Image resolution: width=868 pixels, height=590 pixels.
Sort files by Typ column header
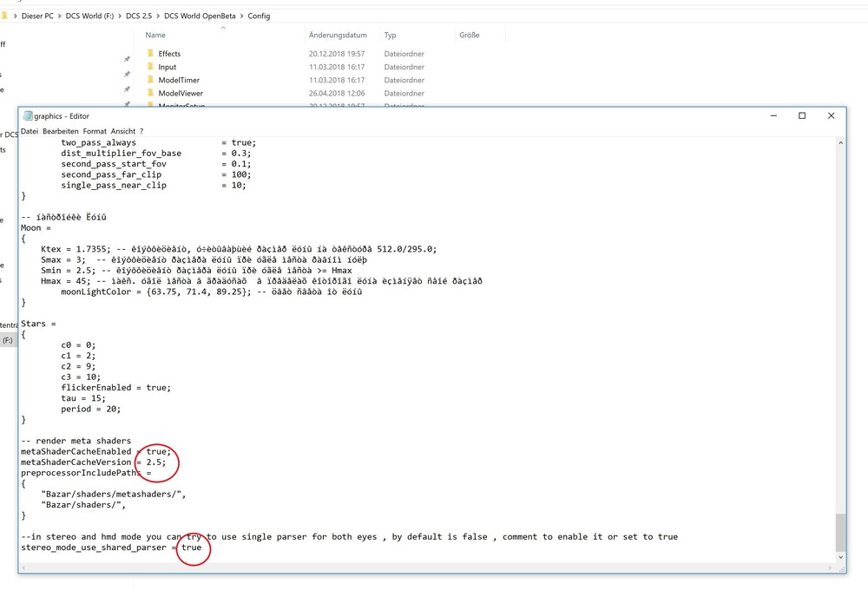[x=391, y=35]
